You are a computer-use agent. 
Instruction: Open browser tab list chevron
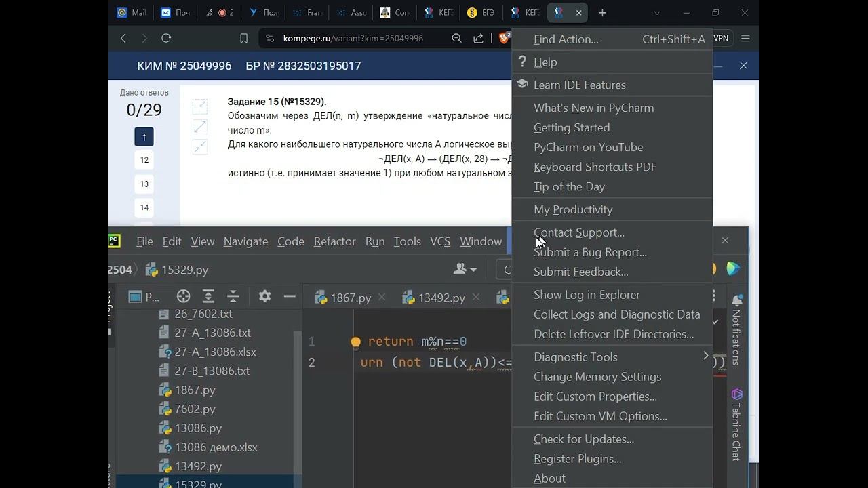tap(656, 12)
